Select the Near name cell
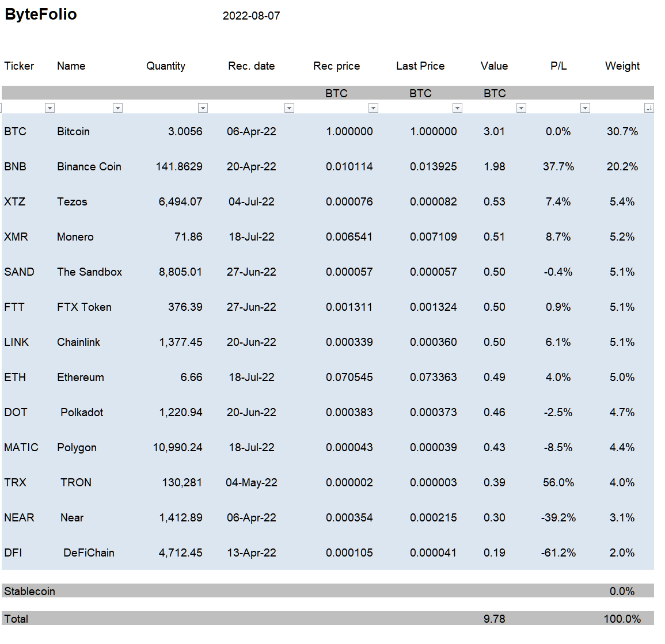The height and width of the screenshot is (644, 665). [x=72, y=517]
